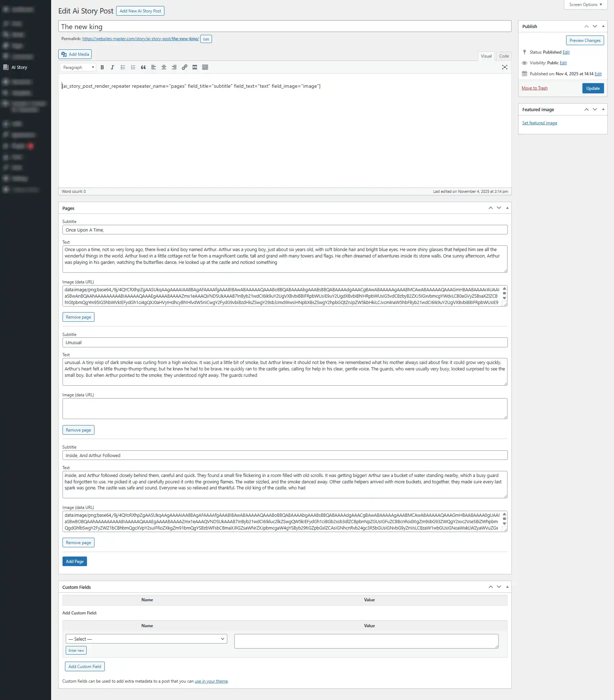Switch to the Visual editor tab
This screenshot has height=700, width=614.
pyautogui.click(x=486, y=56)
